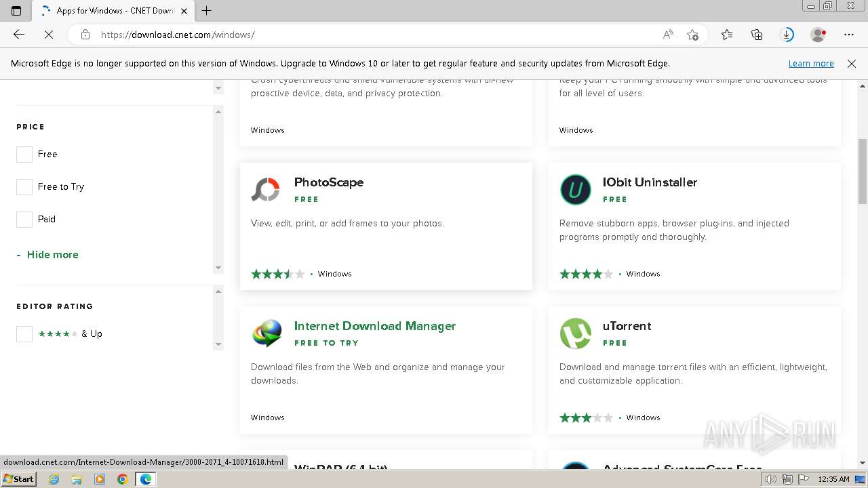Enable the 4 stars & Up filter
Screen dimensions: 868x488
(24, 334)
